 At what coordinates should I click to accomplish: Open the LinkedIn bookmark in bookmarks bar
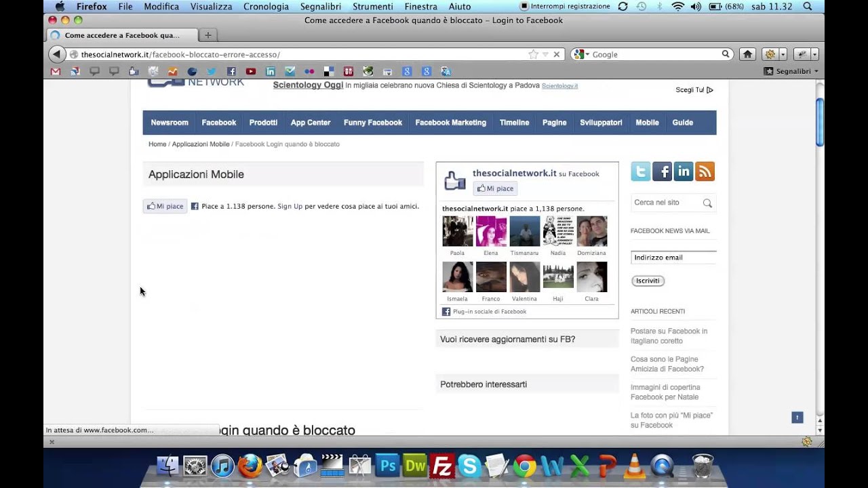(x=271, y=71)
